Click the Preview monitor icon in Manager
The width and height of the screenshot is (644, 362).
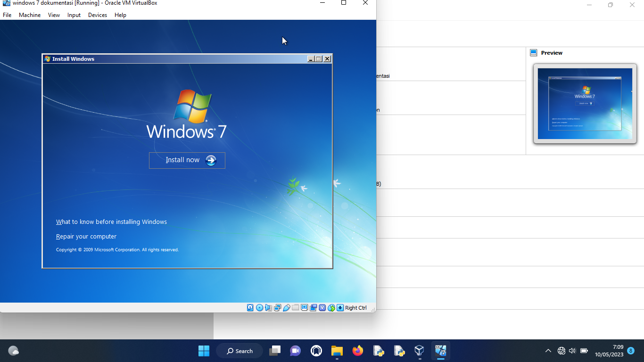tap(534, 53)
